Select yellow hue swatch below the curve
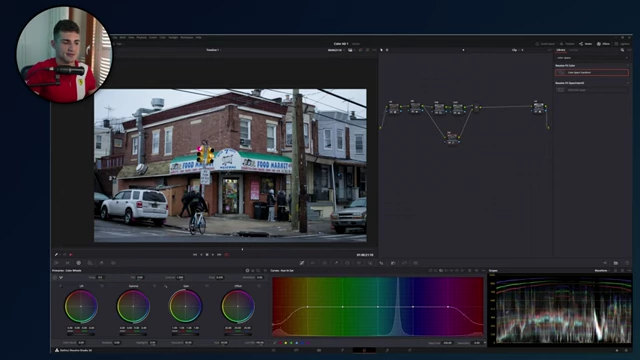The image size is (640, 360). click(285, 343)
